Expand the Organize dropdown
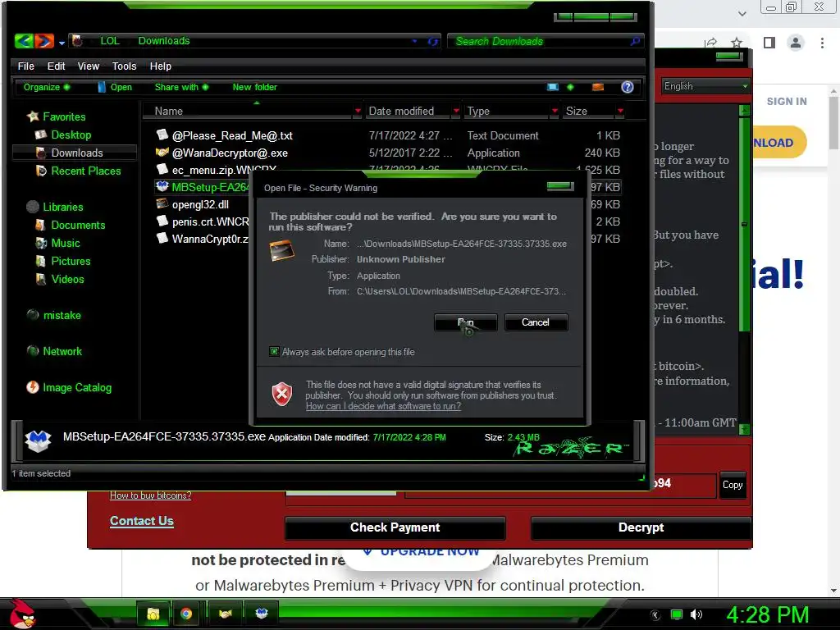Image resolution: width=840 pixels, height=630 pixels. pyautogui.click(x=46, y=87)
